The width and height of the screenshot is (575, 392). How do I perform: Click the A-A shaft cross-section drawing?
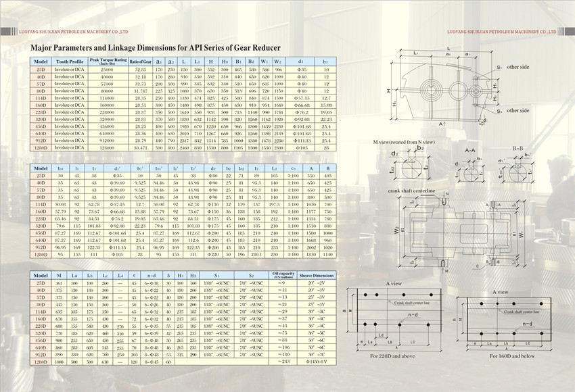(469, 169)
